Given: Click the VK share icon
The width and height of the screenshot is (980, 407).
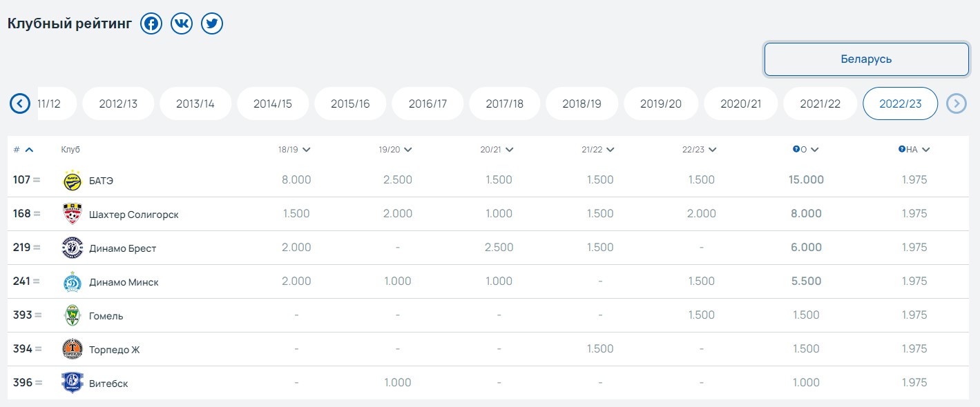Looking at the screenshot, I should pos(182,23).
